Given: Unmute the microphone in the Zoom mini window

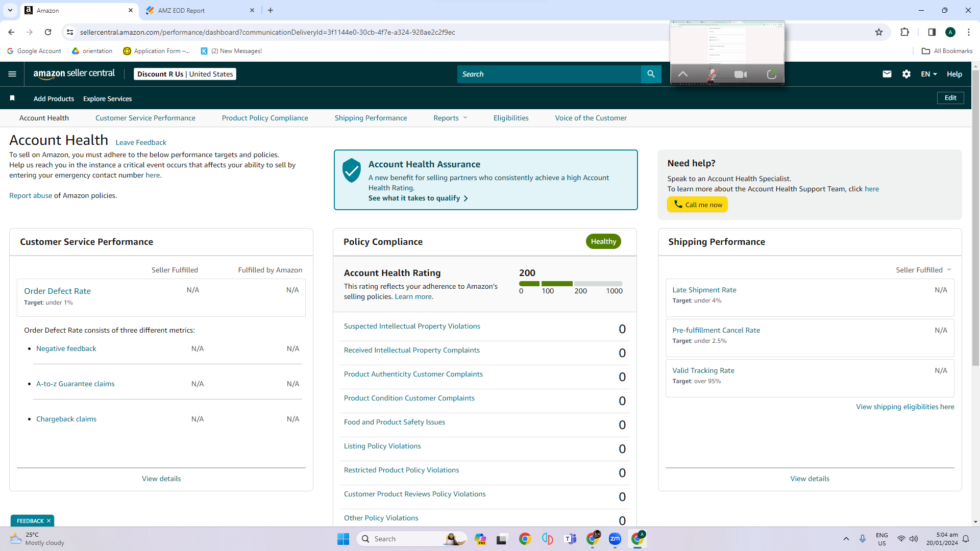Looking at the screenshot, I should coord(712,74).
